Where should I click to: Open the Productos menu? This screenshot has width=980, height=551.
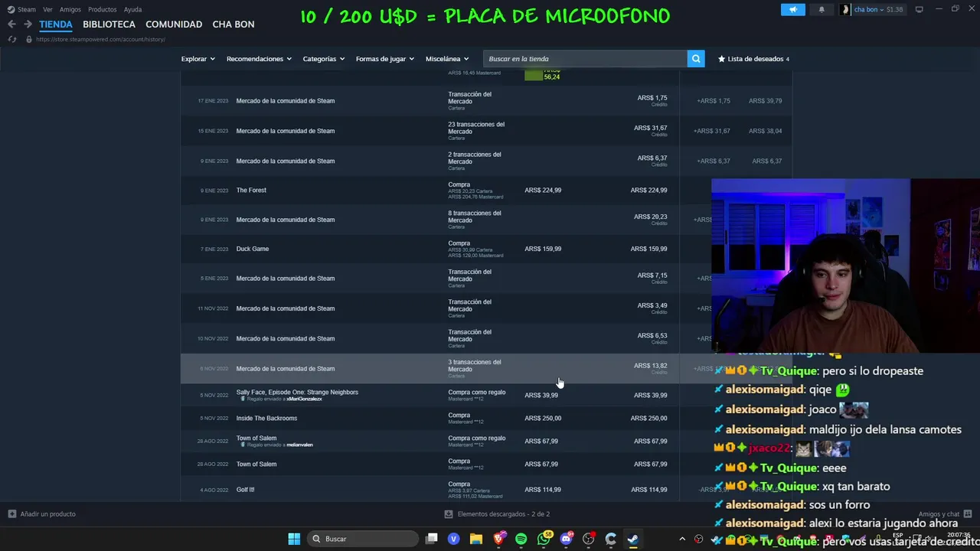(x=102, y=9)
